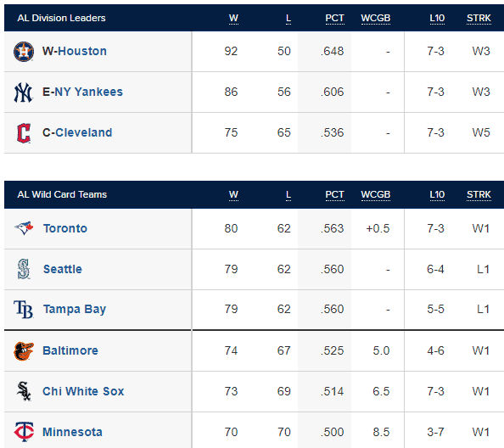Open the Chi White Sox link
Viewport: 504px width, 448px height.
(x=83, y=391)
